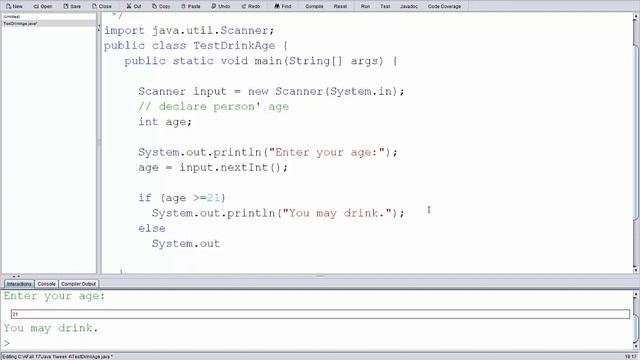Viewport: 640px width, 360px height.
Task: Close the document with the Close button
Action: point(102,6)
